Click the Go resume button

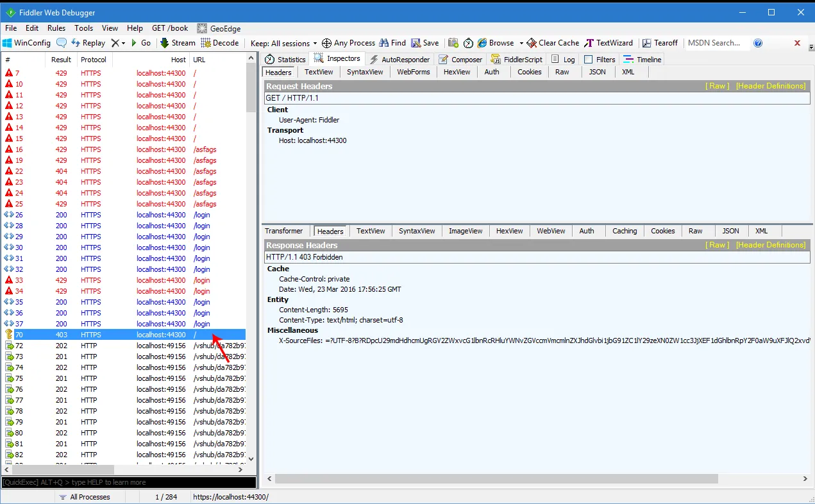pos(140,43)
